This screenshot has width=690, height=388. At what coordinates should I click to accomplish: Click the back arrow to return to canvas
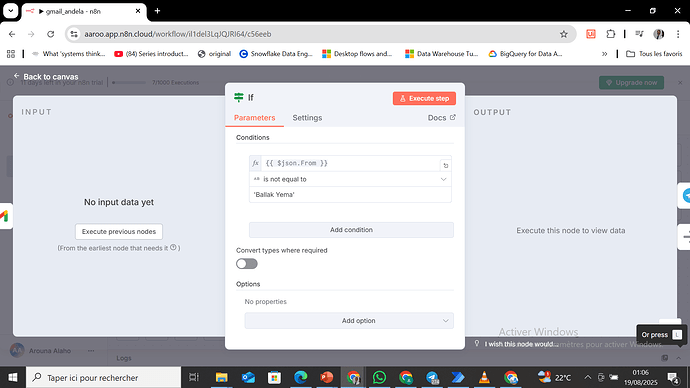16,76
